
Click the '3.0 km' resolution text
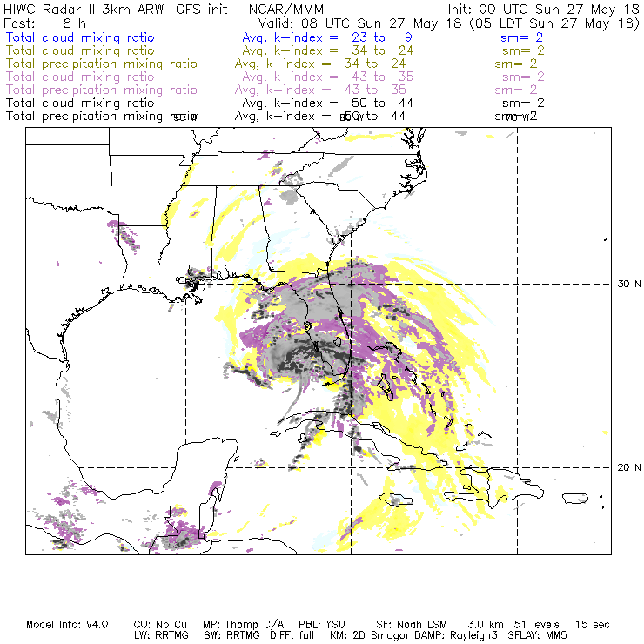point(486,625)
